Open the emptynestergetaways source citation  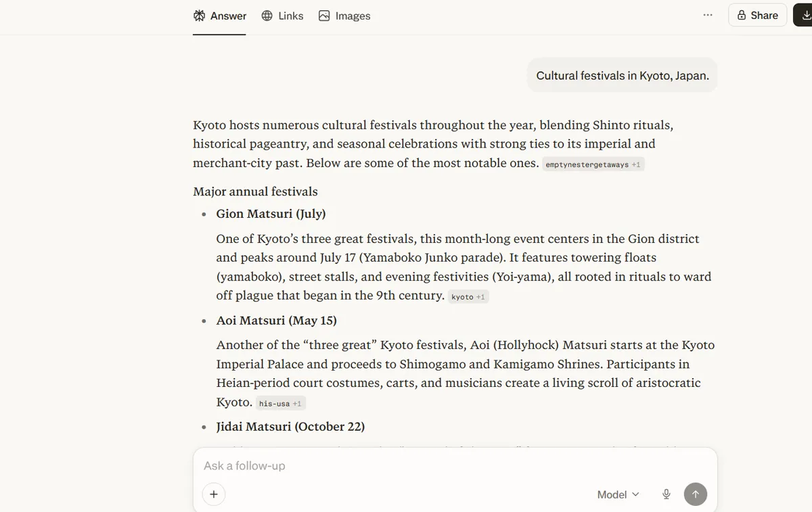(593, 164)
